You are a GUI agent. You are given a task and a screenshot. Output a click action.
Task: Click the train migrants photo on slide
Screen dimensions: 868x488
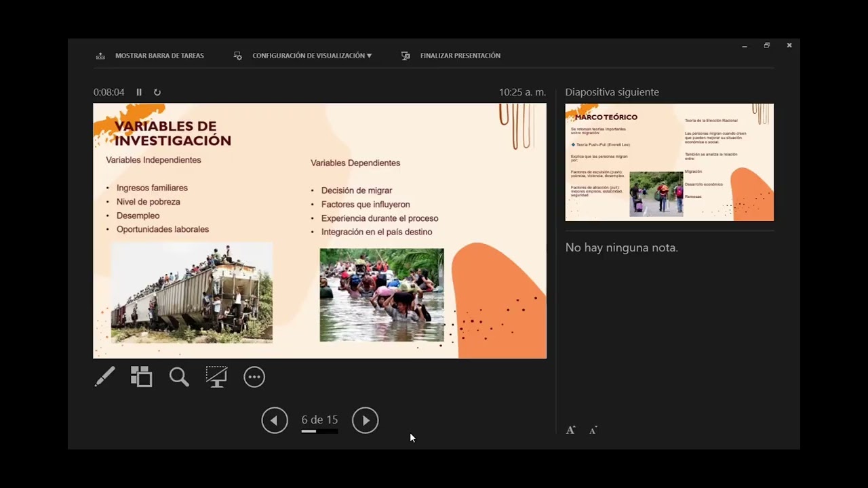pos(191,293)
